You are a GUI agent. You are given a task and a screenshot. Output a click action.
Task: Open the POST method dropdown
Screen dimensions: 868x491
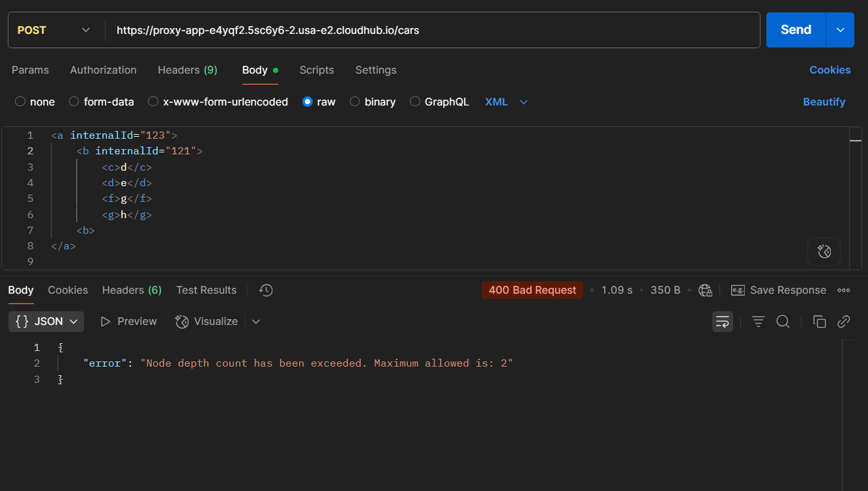55,30
